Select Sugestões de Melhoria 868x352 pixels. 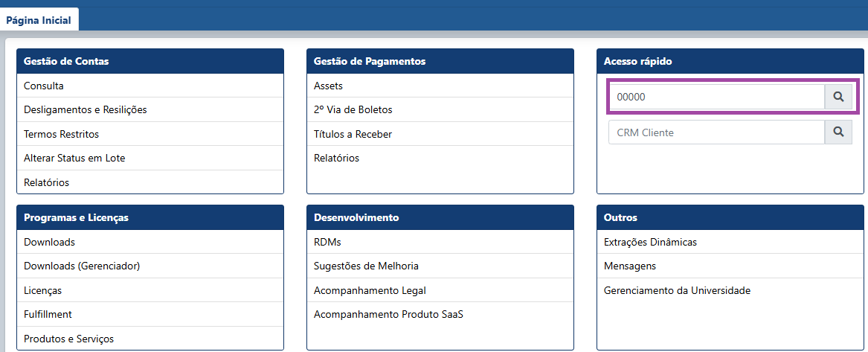point(366,266)
